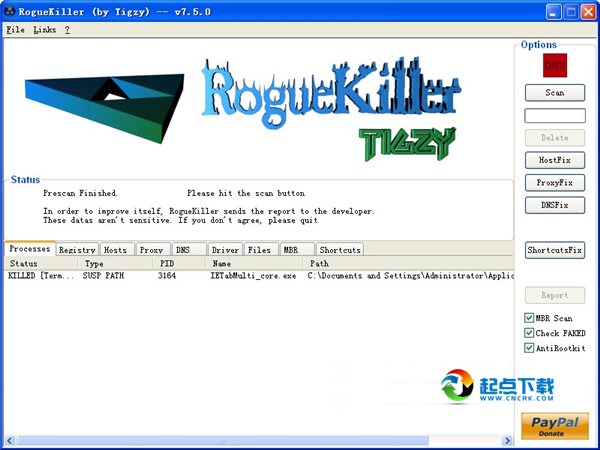The height and width of the screenshot is (450, 600).
Task: Click the Report button
Action: (555, 295)
